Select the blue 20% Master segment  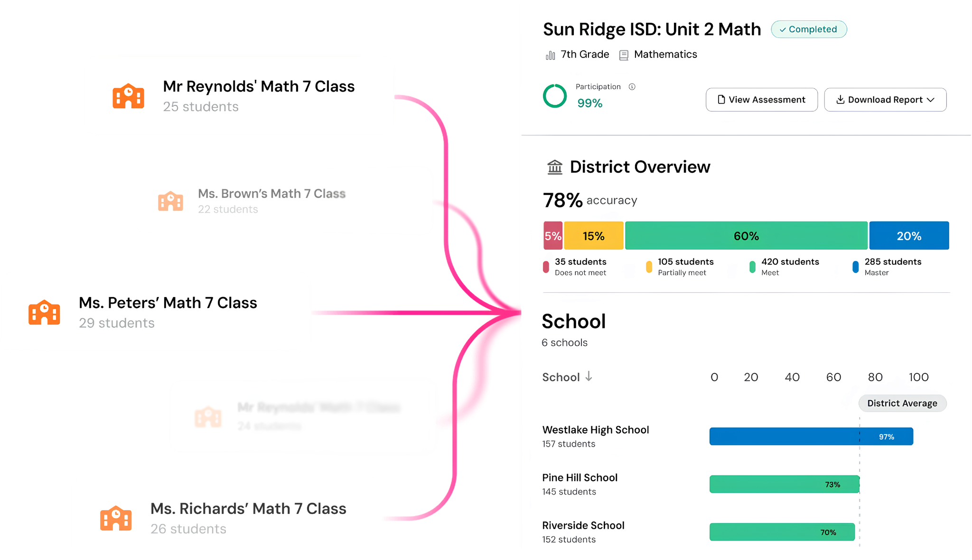pyautogui.click(x=909, y=235)
